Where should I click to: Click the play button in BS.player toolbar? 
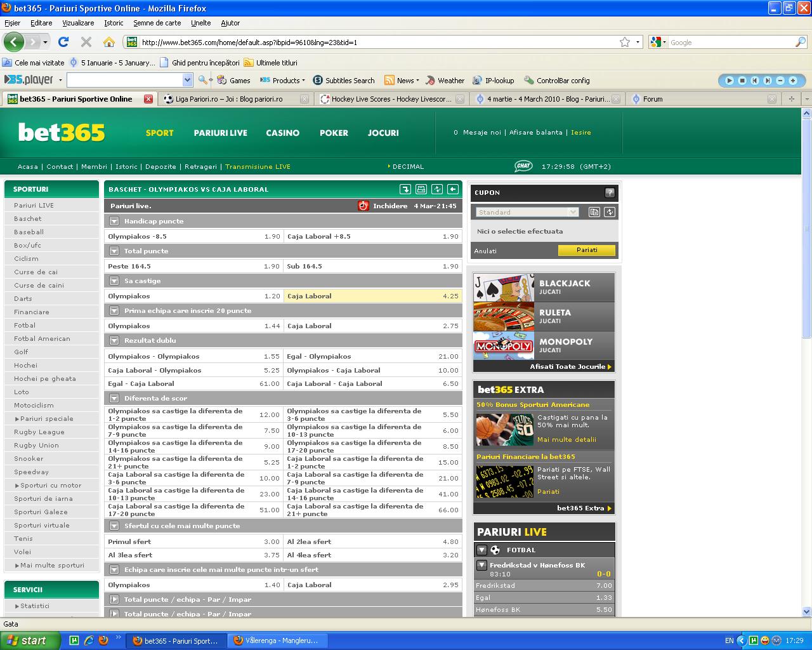[730, 81]
